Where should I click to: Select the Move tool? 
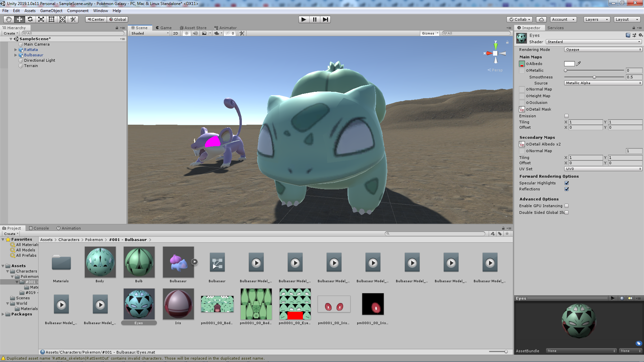[x=19, y=19]
